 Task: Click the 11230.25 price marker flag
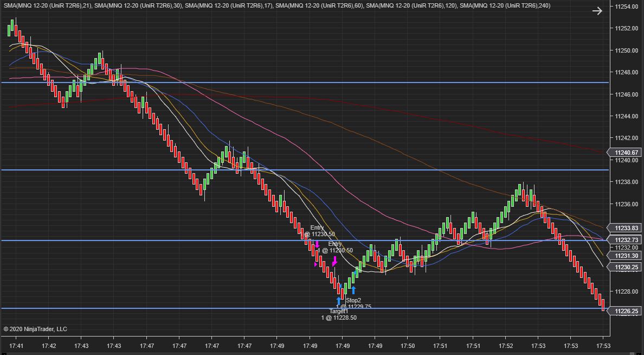pyautogui.click(x=624, y=268)
